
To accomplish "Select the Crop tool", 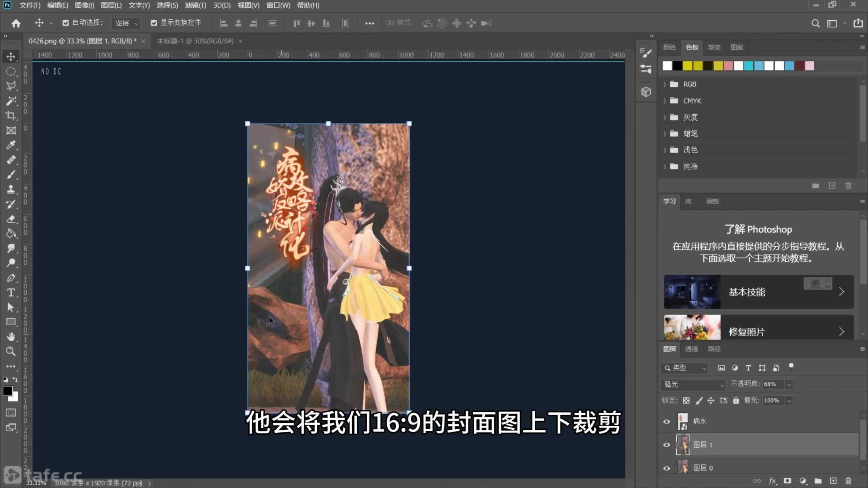I will (11, 116).
